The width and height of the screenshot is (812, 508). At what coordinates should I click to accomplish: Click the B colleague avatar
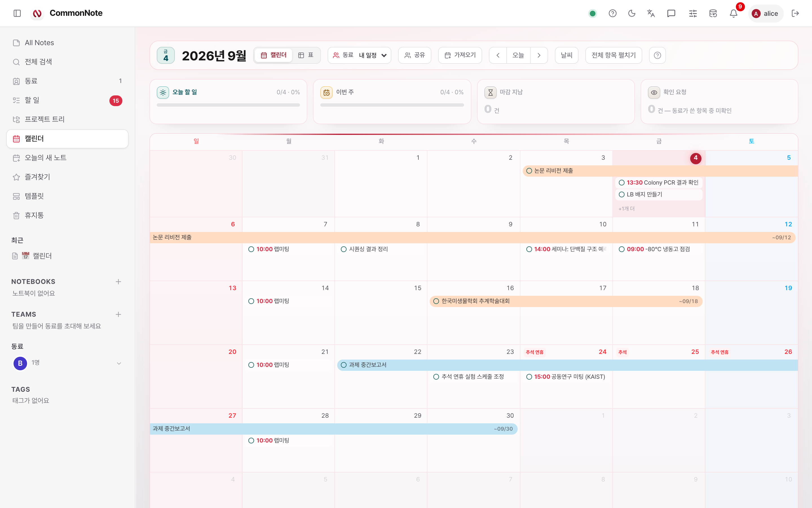click(x=20, y=363)
